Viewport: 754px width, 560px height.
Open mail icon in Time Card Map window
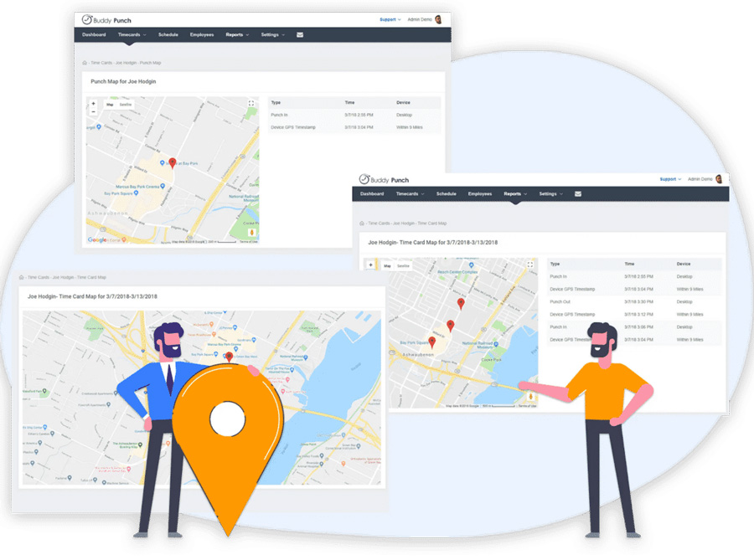point(578,194)
